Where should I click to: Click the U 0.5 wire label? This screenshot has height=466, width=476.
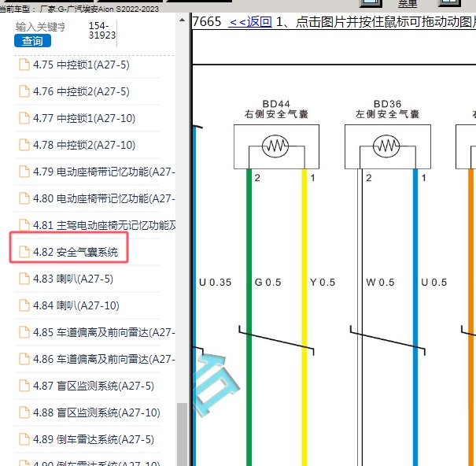[434, 283]
